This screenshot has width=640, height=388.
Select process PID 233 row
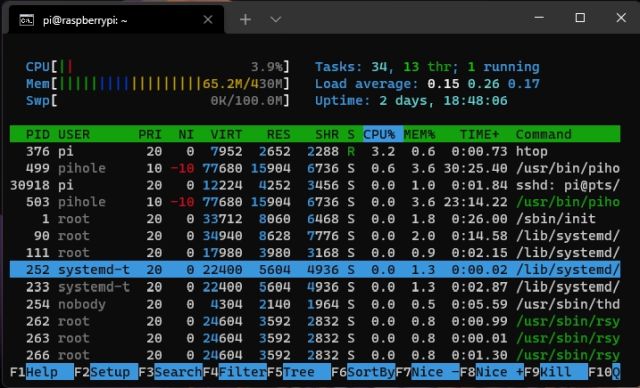pyautogui.click(x=315, y=287)
